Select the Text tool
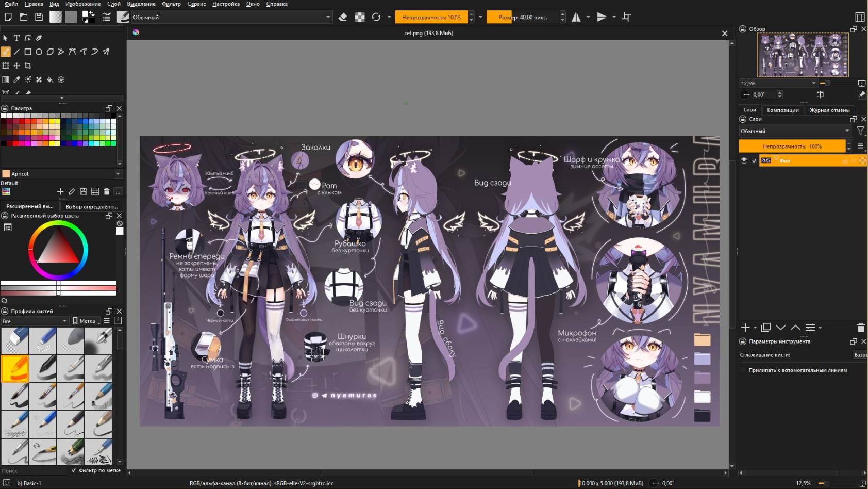The width and height of the screenshot is (868, 489). pos(16,38)
